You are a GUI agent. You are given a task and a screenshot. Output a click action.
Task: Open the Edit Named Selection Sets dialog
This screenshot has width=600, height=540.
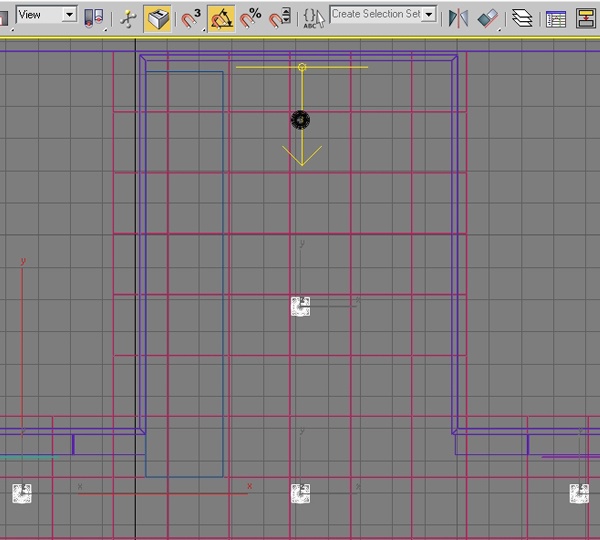[x=314, y=17]
